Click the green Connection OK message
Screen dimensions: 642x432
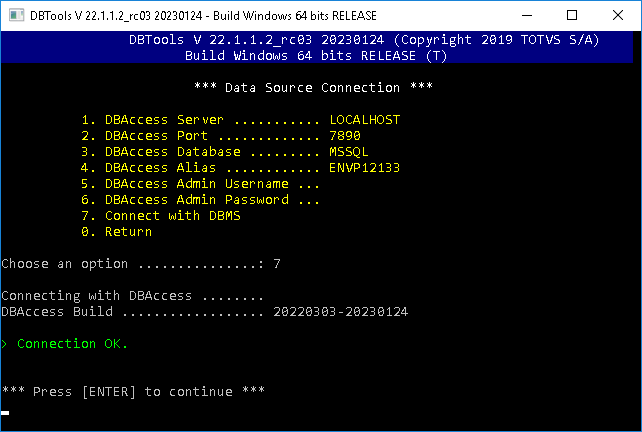72,344
